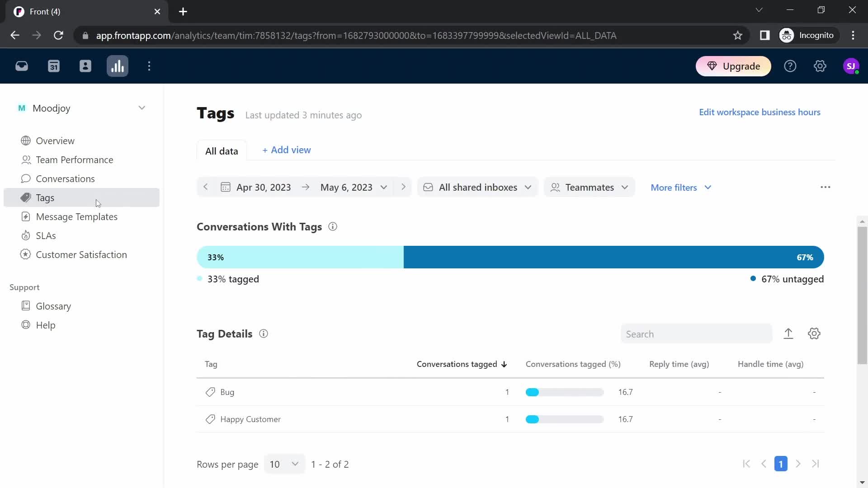Click the search field in Tag Details
The width and height of the screenshot is (868, 488).
[696, 333]
